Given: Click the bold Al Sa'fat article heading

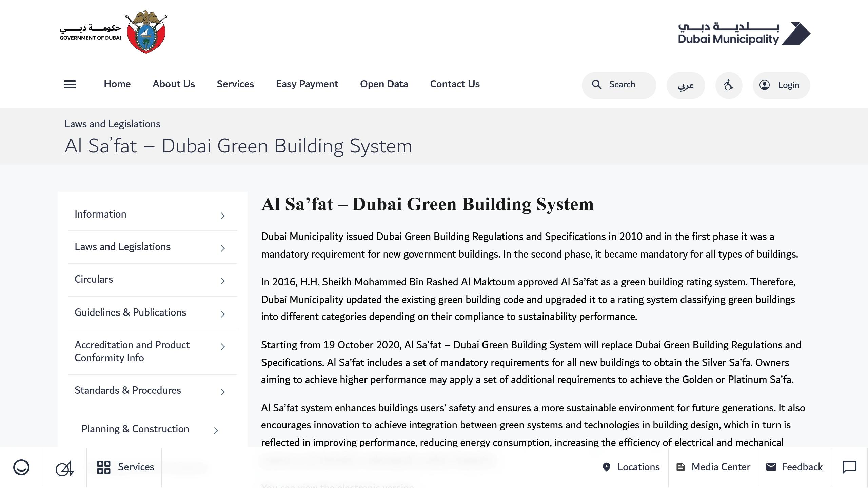Looking at the screenshot, I should (427, 204).
